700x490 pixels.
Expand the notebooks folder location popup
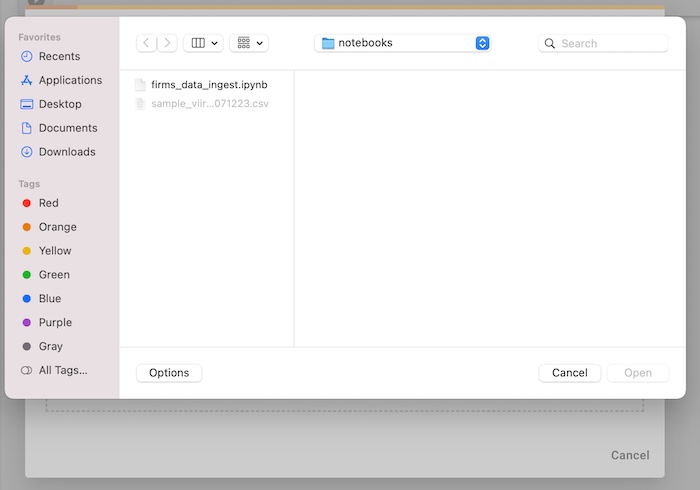click(x=403, y=43)
